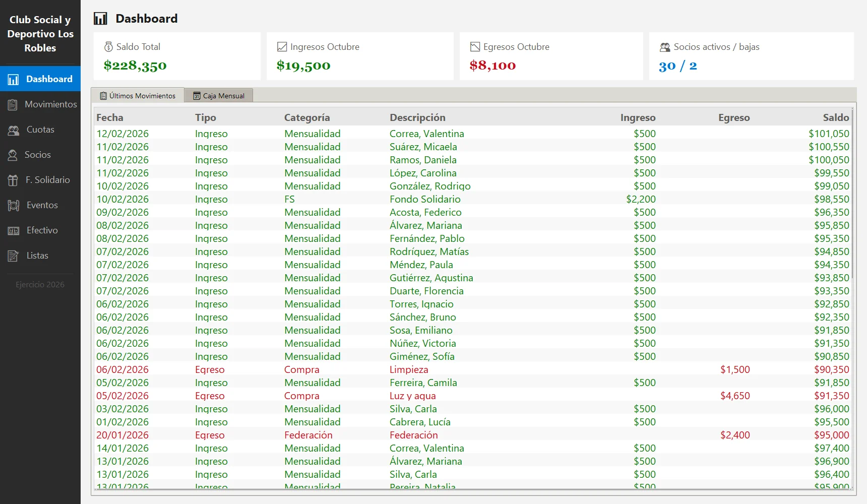Click the table's vertical scrollbar thumb
The height and width of the screenshot is (504, 867).
pyautogui.click(x=852, y=194)
